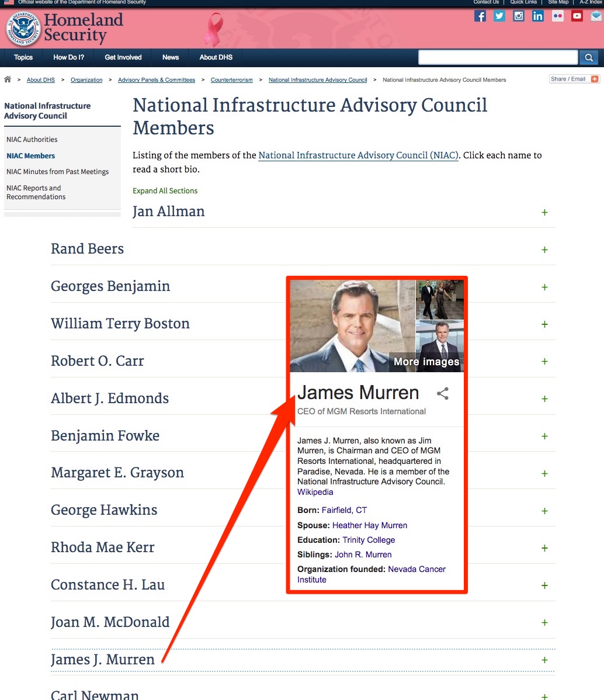Click Contact Us in the top bar
This screenshot has width=604, height=700.
[486, 2]
